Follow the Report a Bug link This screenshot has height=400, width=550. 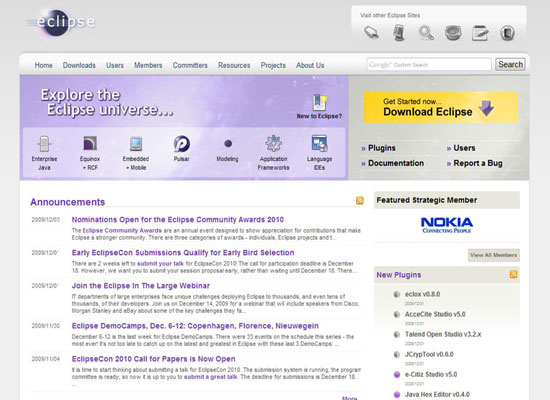(478, 163)
